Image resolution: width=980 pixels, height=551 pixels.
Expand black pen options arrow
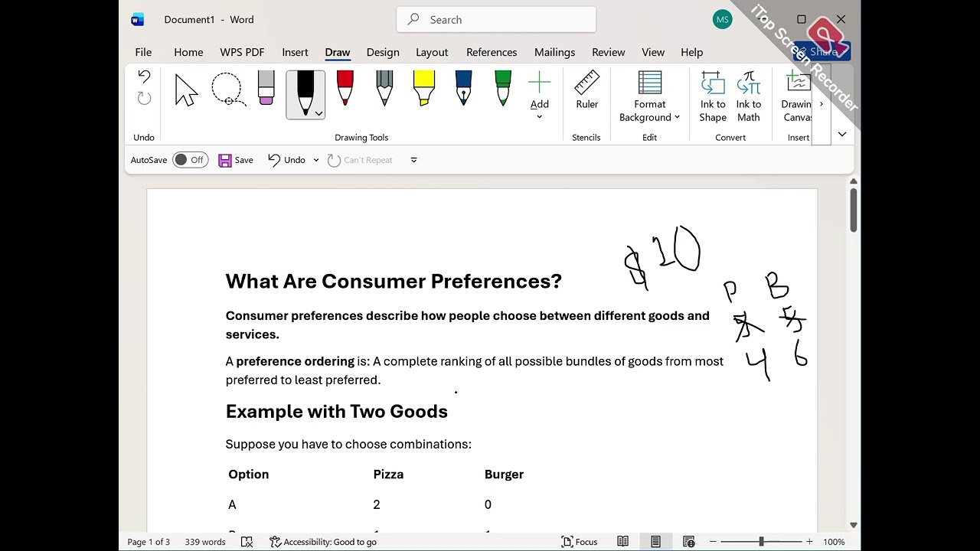pos(318,113)
